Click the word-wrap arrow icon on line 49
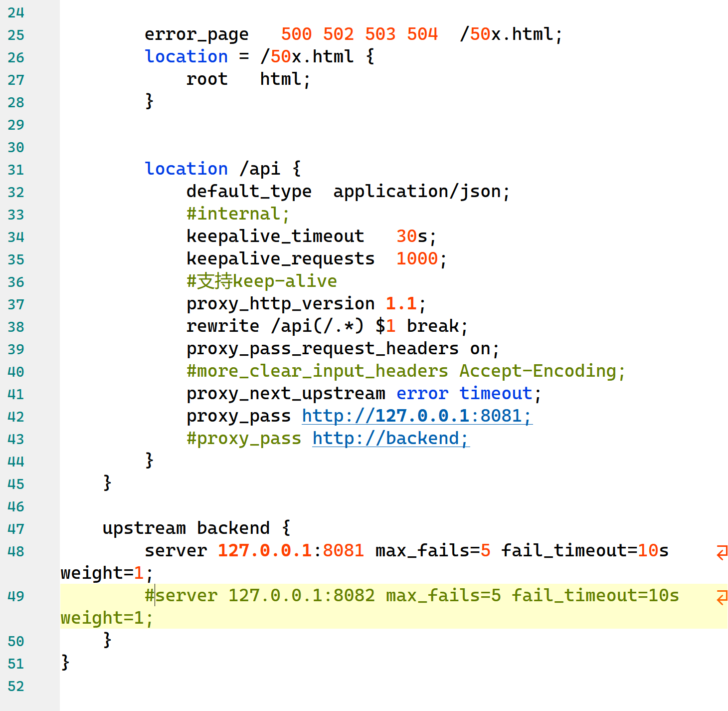 point(722,597)
